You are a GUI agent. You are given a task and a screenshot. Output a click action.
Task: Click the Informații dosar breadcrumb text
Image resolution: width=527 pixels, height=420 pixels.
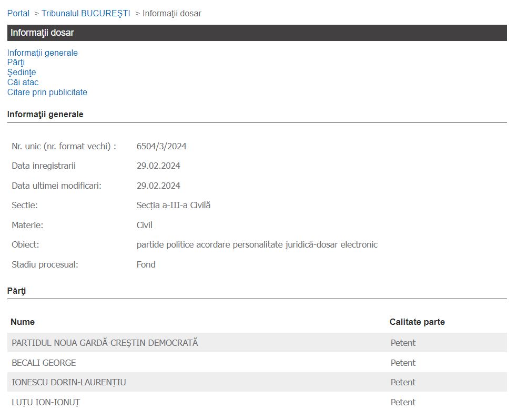tap(171, 14)
